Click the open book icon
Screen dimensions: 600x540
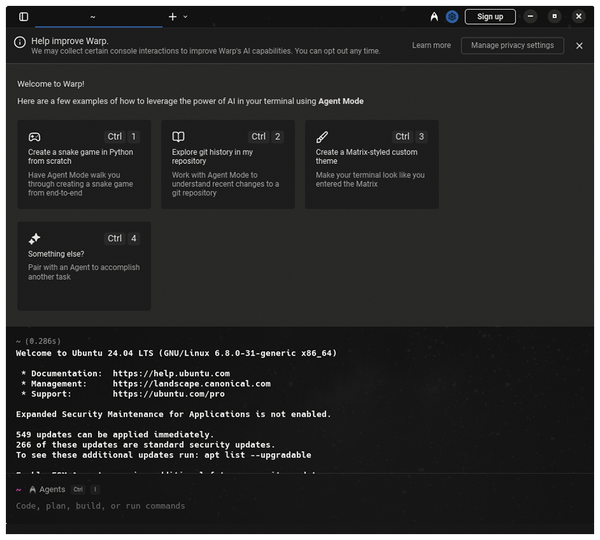tap(178, 137)
